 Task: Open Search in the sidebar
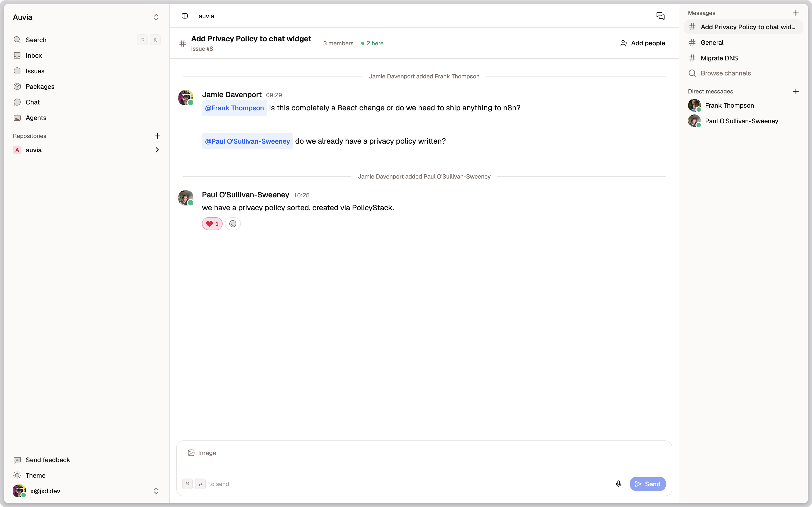[86, 40]
